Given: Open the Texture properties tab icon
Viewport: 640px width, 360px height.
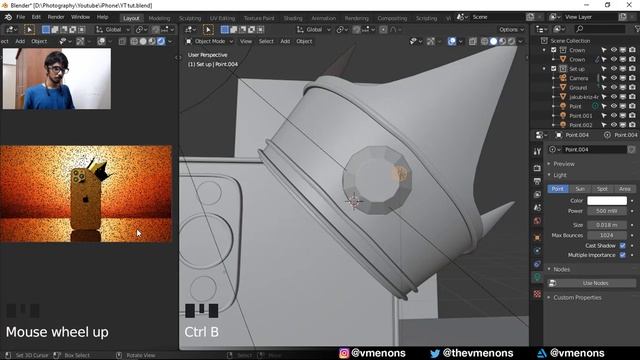Looking at the screenshot, I should tap(537, 294).
